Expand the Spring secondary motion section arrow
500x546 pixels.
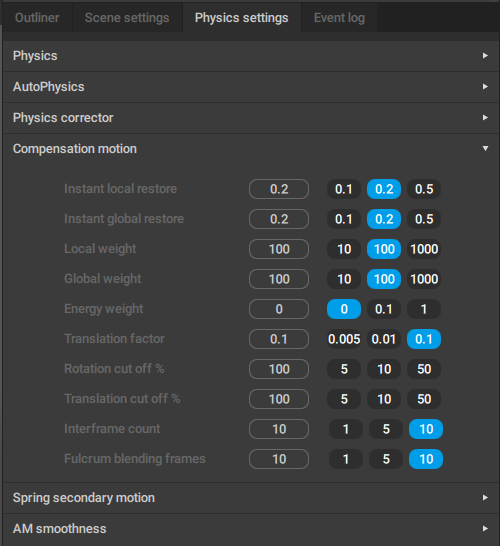click(485, 498)
